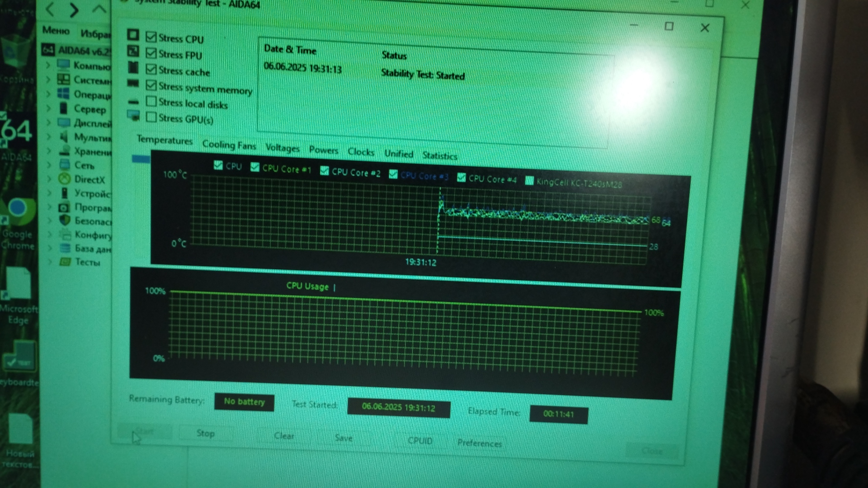This screenshot has height=488, width=868.
Task: Open the Preferences button
Action: (479, 443)
